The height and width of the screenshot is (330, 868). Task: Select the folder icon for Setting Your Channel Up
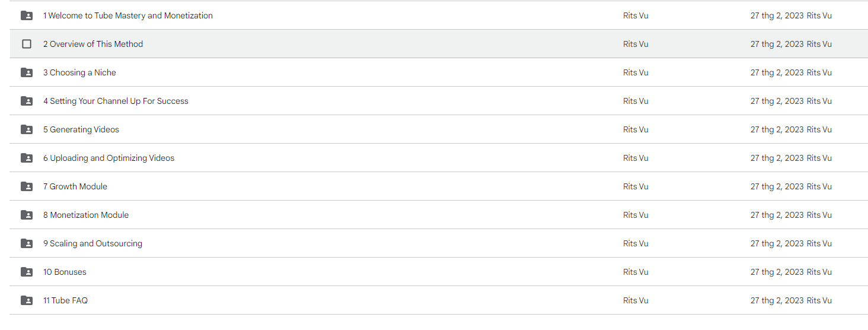tap(27, 101)
